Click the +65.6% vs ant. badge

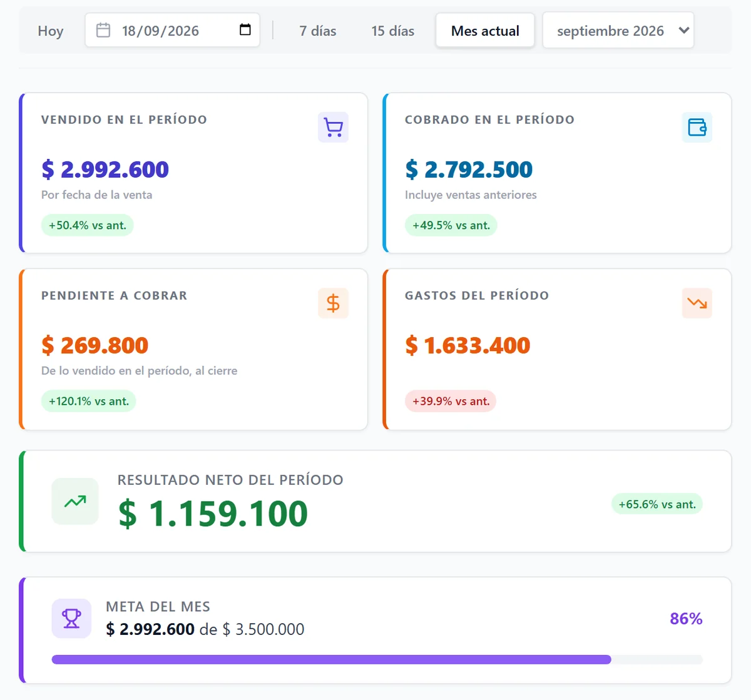pyautogui.click(x=657, y=504)
